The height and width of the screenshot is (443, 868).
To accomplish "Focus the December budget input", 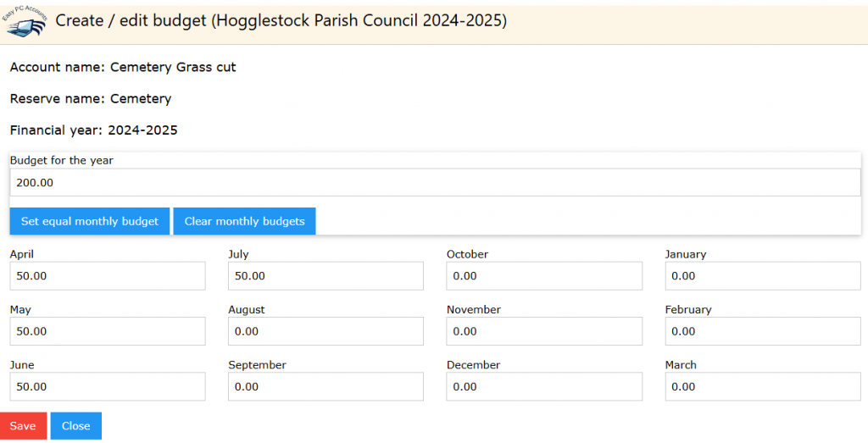I will 544,386.
